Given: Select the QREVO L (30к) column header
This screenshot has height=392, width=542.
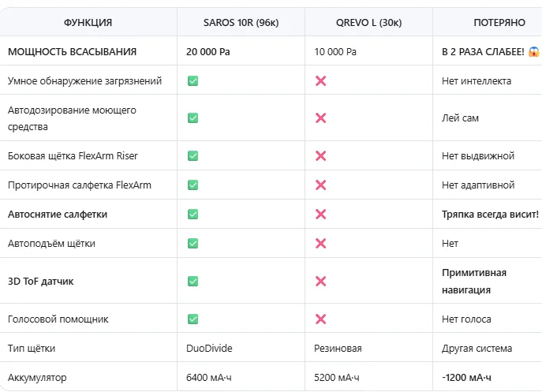Looking at the screenshot, I should (x=368, y=22).
